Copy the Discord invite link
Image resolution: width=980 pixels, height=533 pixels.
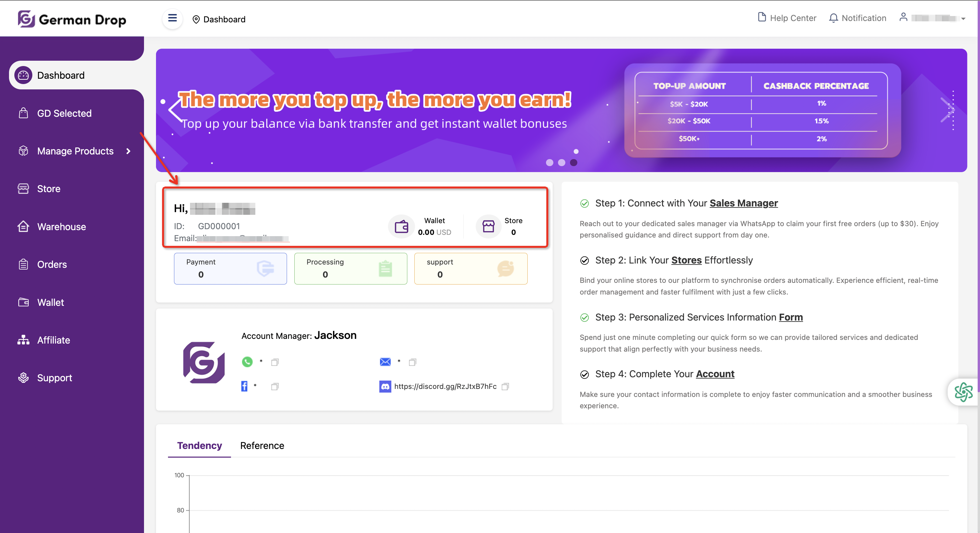coord(505,387)
